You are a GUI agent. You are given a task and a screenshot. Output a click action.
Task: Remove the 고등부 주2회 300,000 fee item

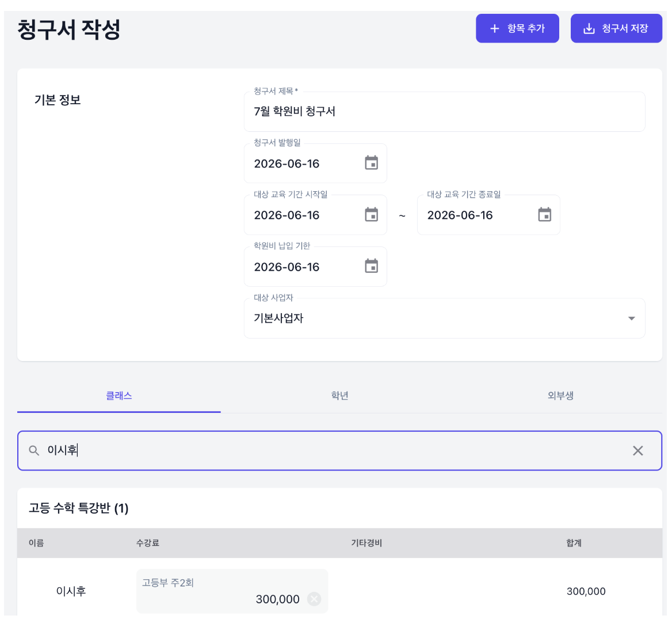[314, 599]
